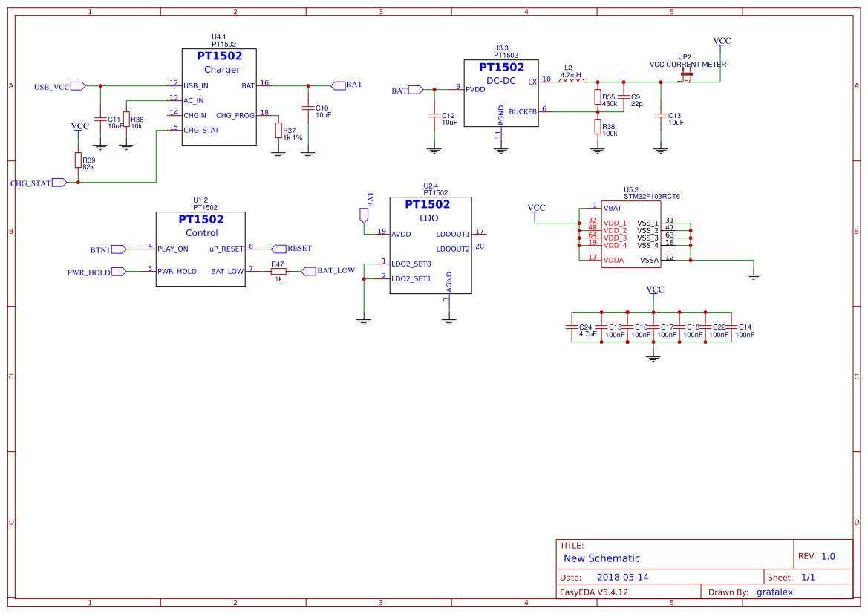The height and width of the screenshot is (614, 868).
Task: Click the ground symbol below PGND pin 11
Action: coord(501,149)
